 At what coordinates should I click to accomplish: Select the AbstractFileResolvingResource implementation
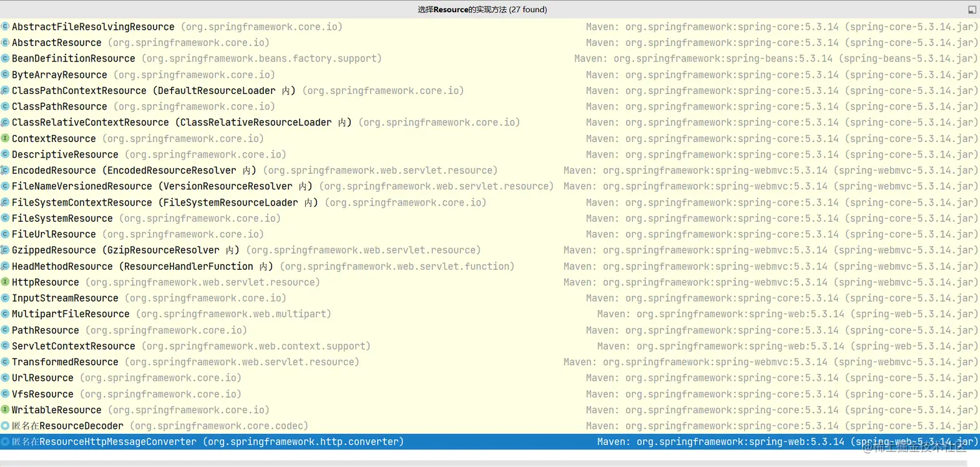pyautogui.click(x=490, y=27)
